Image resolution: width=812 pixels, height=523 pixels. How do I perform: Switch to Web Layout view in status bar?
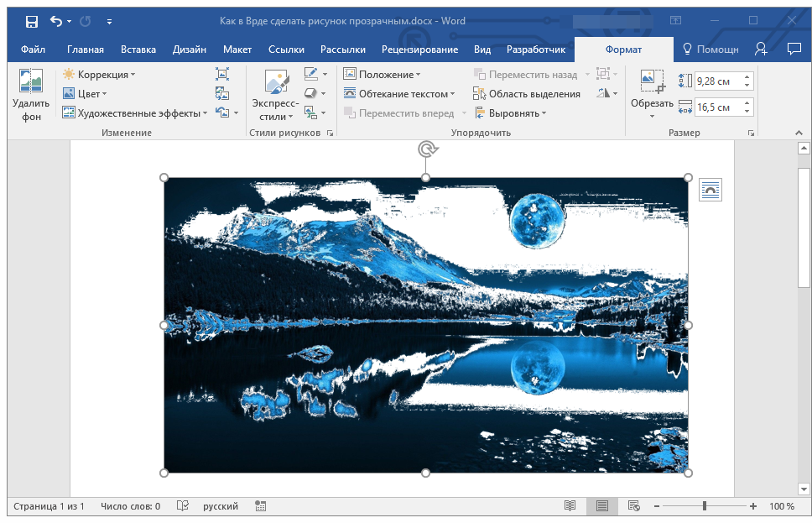point(633,506)
